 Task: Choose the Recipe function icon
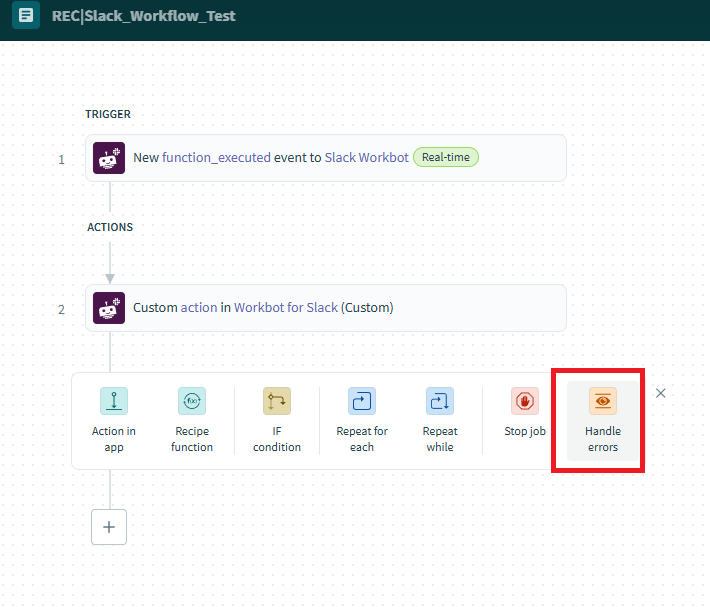click(x=192, y=401)
